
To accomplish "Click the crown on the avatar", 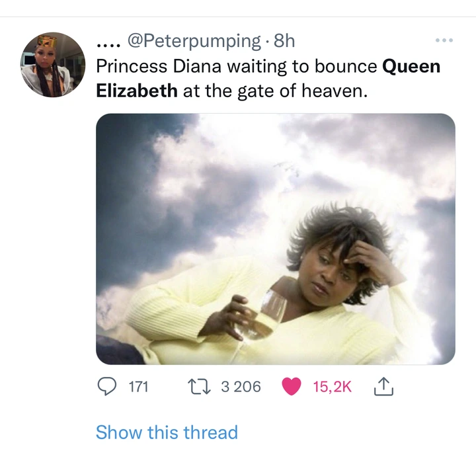I will (48, 42).
